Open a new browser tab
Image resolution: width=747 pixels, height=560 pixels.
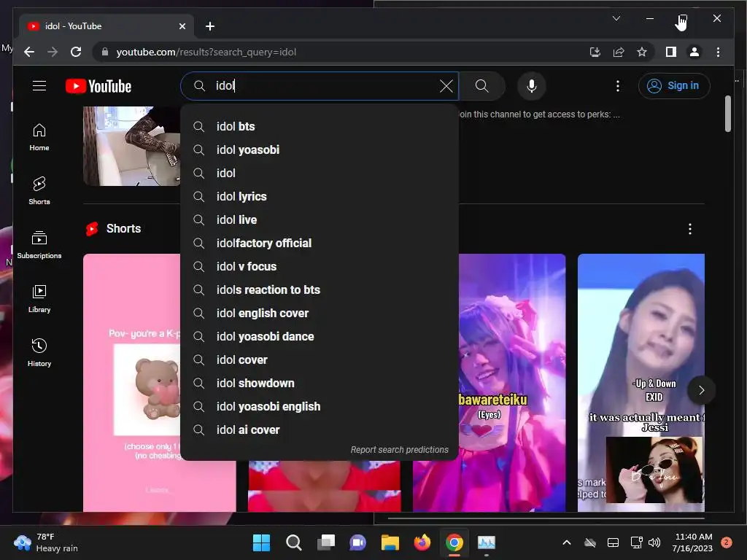tap(210, 26)
